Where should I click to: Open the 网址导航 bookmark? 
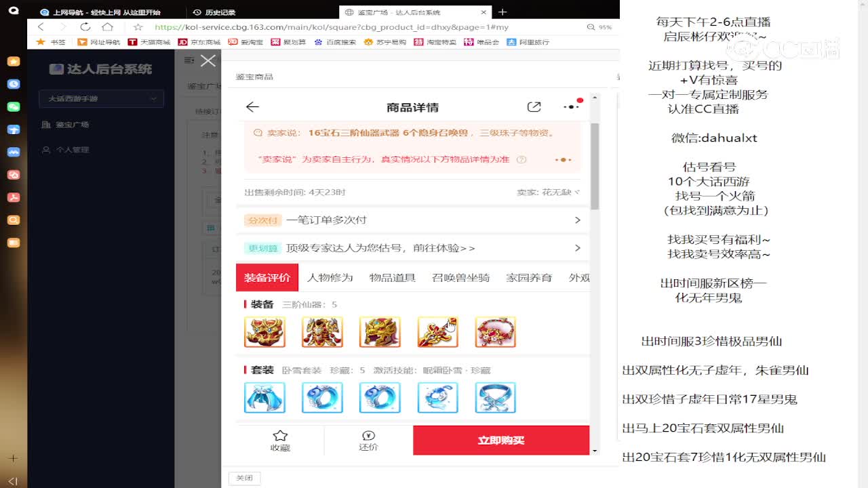(99, 42)
